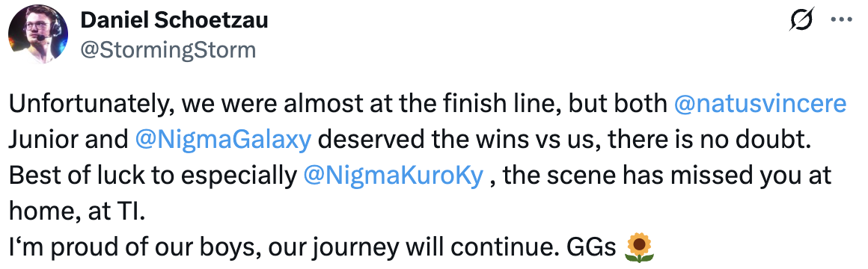Click the sunflower emoji after GGs
The width and height of the screenshot is (868, 269).
pyautogui.click(x=639, y=247)
